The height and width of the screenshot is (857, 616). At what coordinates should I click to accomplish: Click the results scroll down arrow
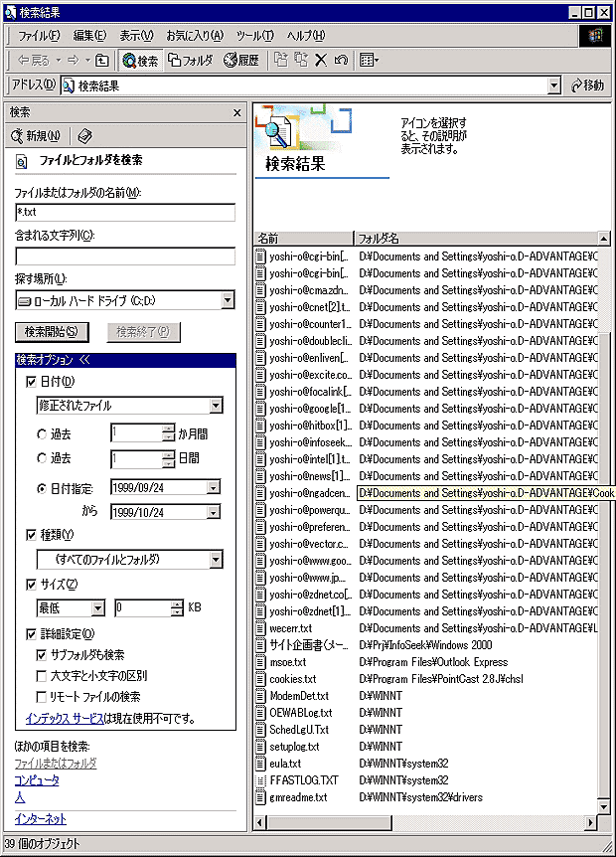(603, 806)
